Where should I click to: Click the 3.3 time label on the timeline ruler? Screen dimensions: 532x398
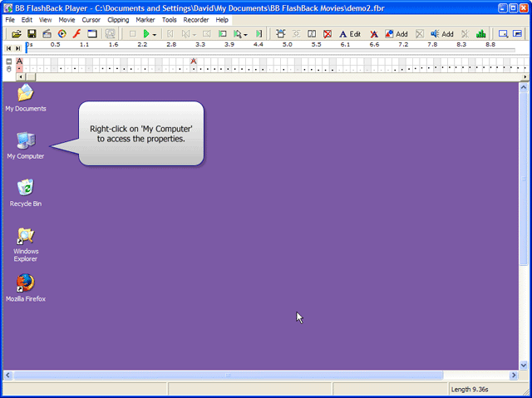200,44
